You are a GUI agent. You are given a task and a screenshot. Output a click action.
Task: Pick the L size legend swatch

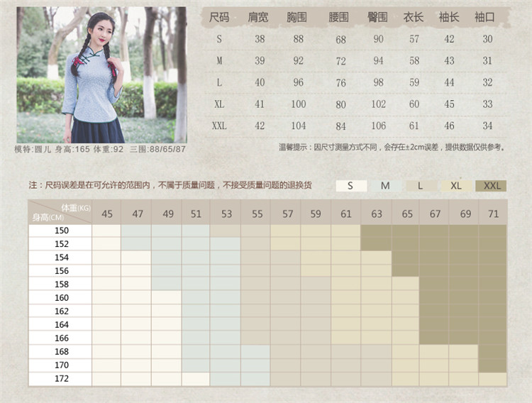[420, 186]
